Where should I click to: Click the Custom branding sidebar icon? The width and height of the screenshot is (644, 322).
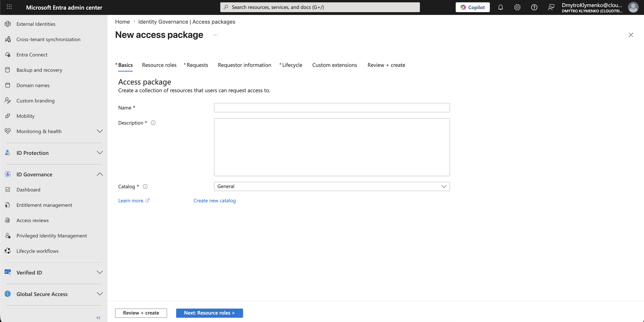[x=8, y=101]
